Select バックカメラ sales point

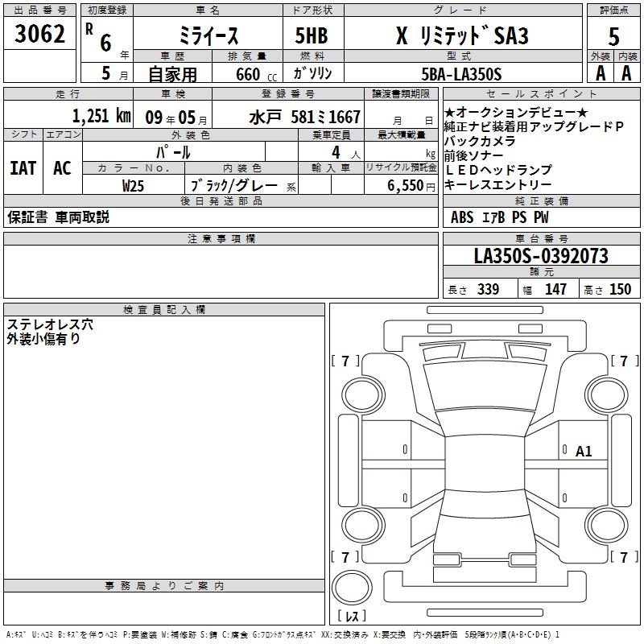point(480,142)
